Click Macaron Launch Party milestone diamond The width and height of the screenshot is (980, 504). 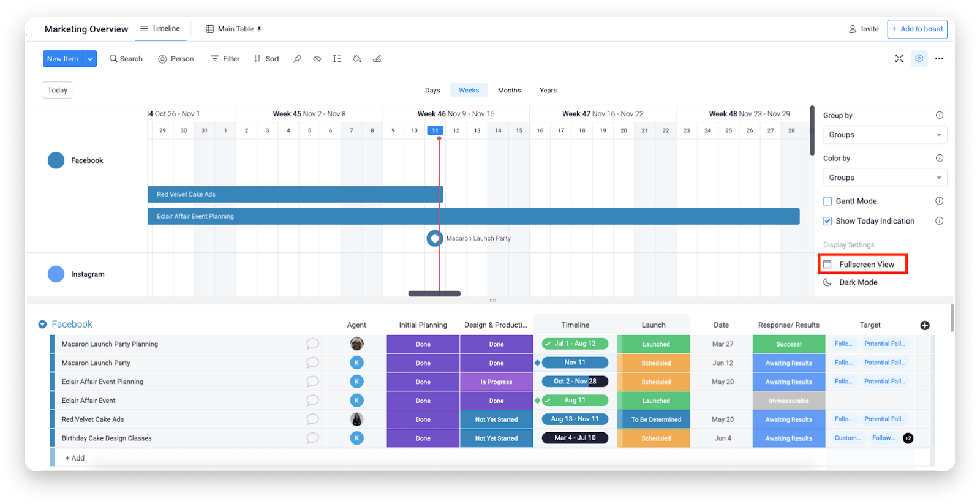click(435, 238)
